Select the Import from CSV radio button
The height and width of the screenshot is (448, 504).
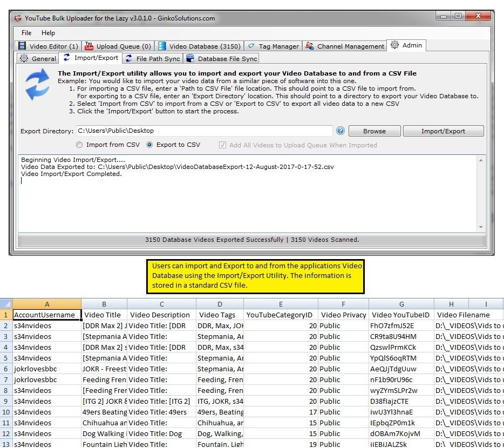79,145
